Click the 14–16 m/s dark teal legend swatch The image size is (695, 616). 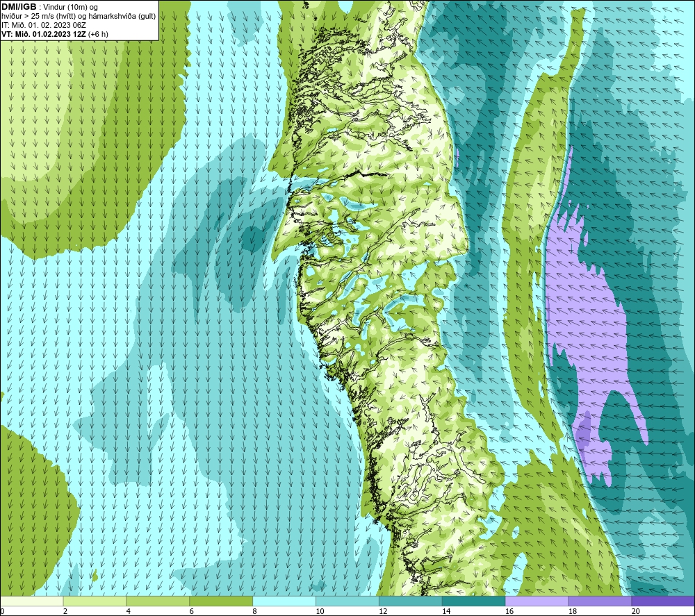(x=474, y=601)
